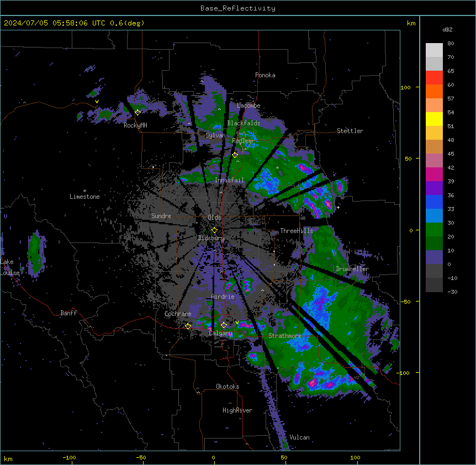The width and height of the screenshot is (476, 465).
Task: Click the Vulcan label
Action: 299,437
